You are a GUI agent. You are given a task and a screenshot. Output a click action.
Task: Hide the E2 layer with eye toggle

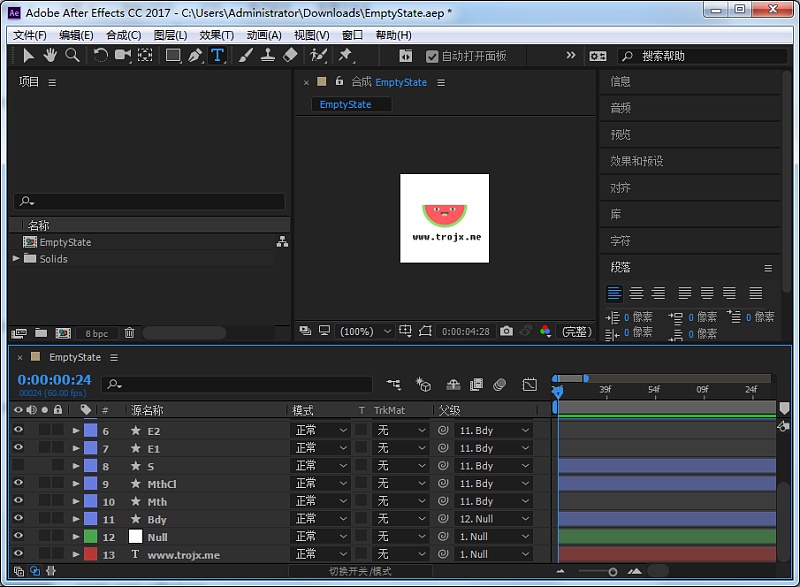18,430
